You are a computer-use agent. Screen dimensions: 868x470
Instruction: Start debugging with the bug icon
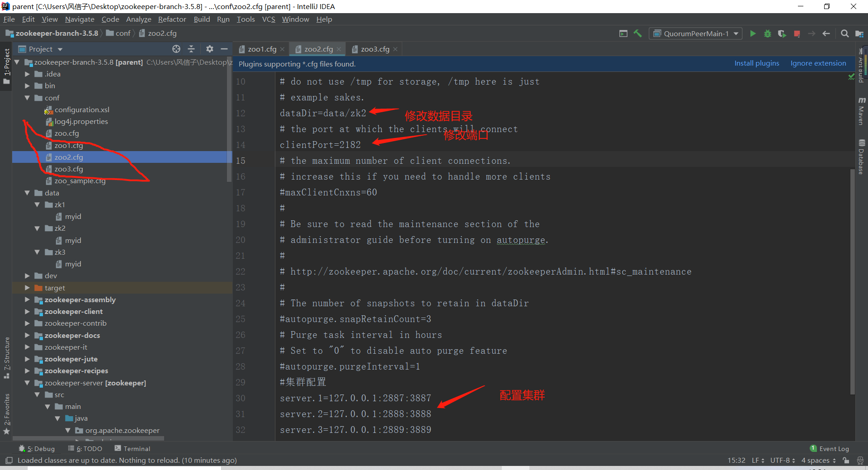(x=767, y=33)
